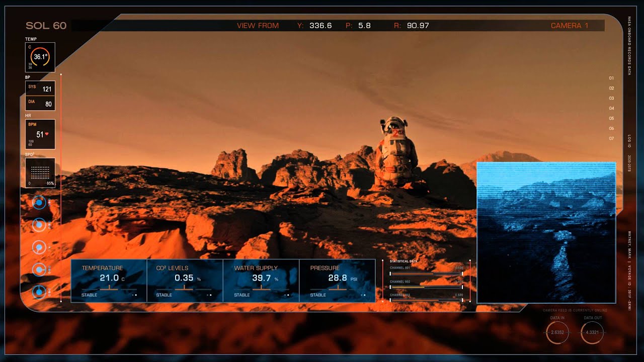Select the CO² Levels status panel
Screen dimensions: 644x362
[184, 281]
